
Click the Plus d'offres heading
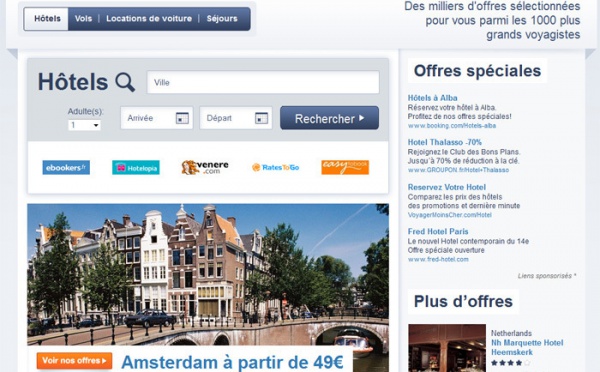click(463, 302)
